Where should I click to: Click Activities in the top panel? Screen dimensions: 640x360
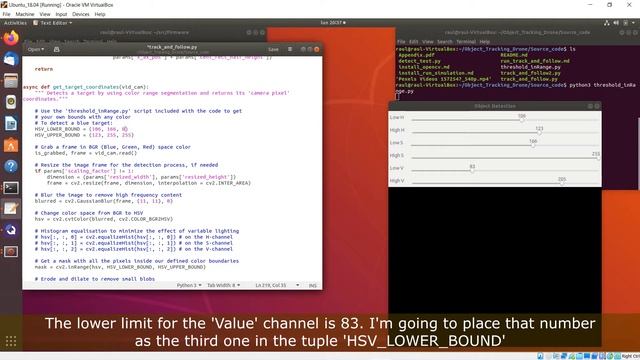(x=15, y=23)
